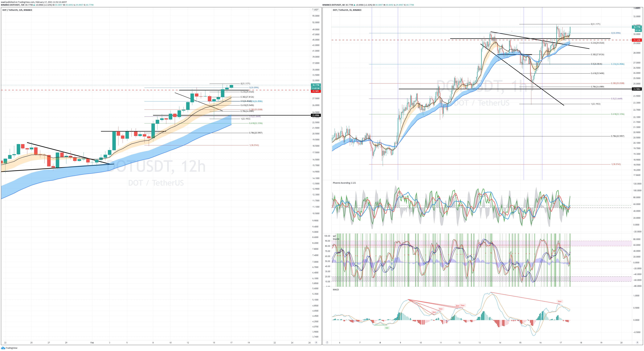Click the 1(23.1933) fib label on 12h chart
Screen dimensions: 644x351
point(246,119)
